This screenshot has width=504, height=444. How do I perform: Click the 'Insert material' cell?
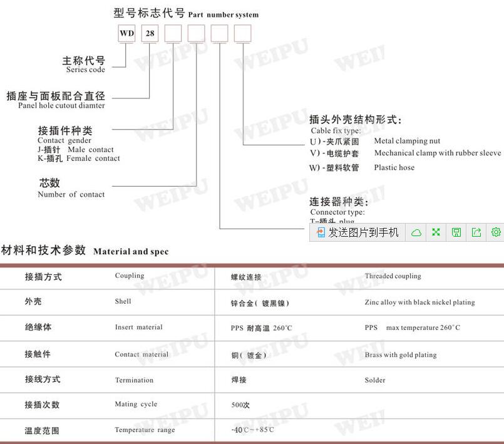pos(138,327)
